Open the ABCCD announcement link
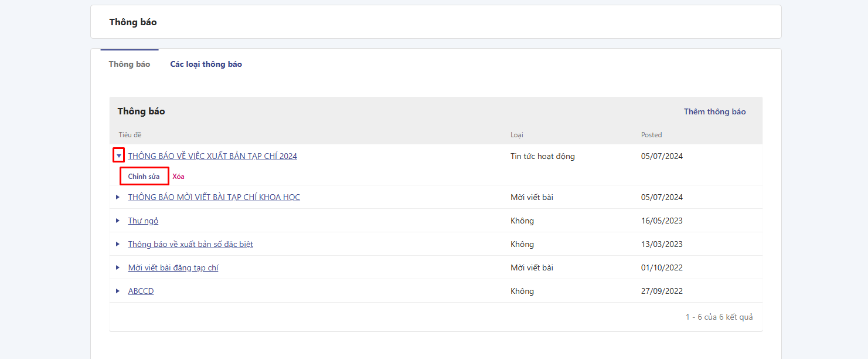 click(x=141, y=291)
